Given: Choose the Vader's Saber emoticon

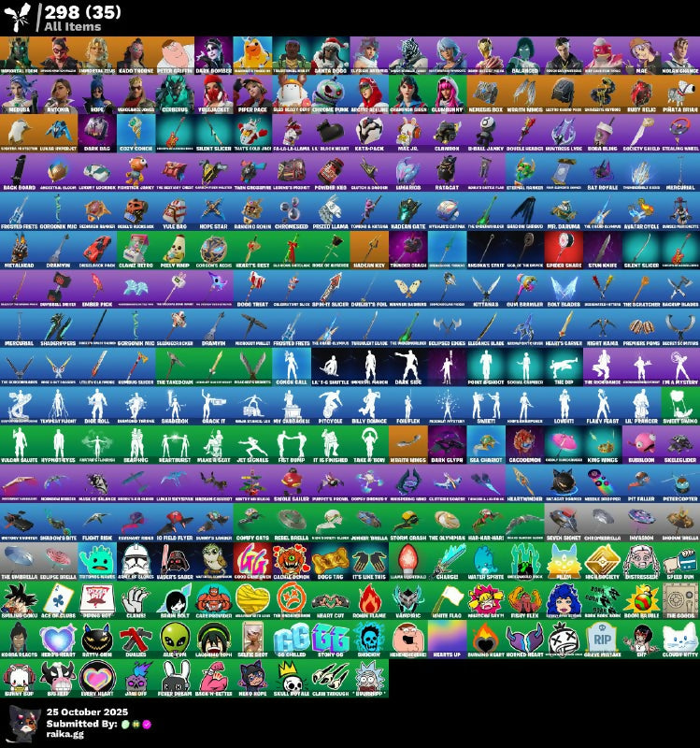Looking at the screenshot, I should pos(175,560).
